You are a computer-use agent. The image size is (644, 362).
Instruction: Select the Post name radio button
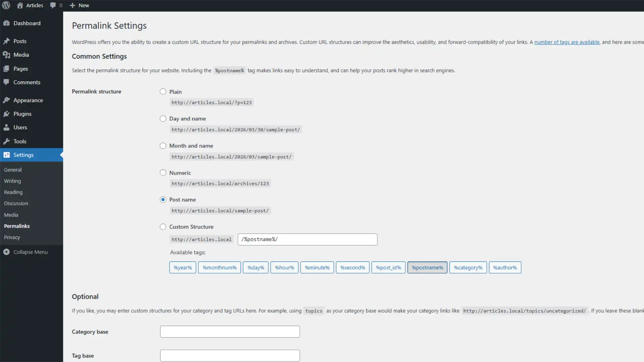[163, 200]
